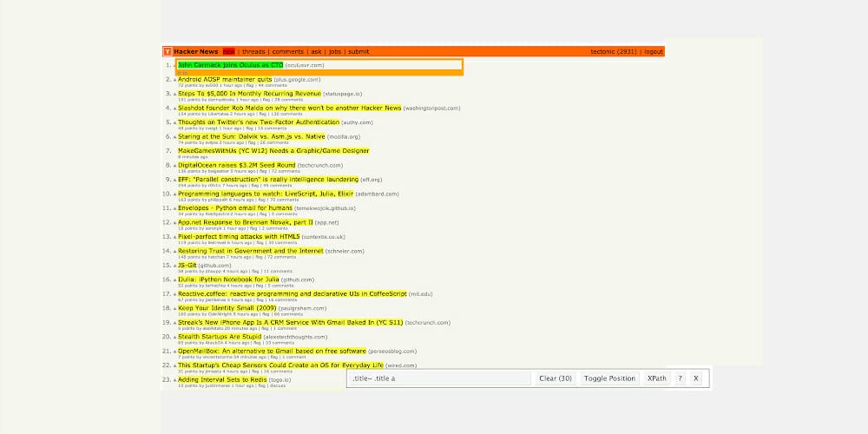Click the (mit.edu) domain text
868x434 pixels.
[x=421, y=294]
